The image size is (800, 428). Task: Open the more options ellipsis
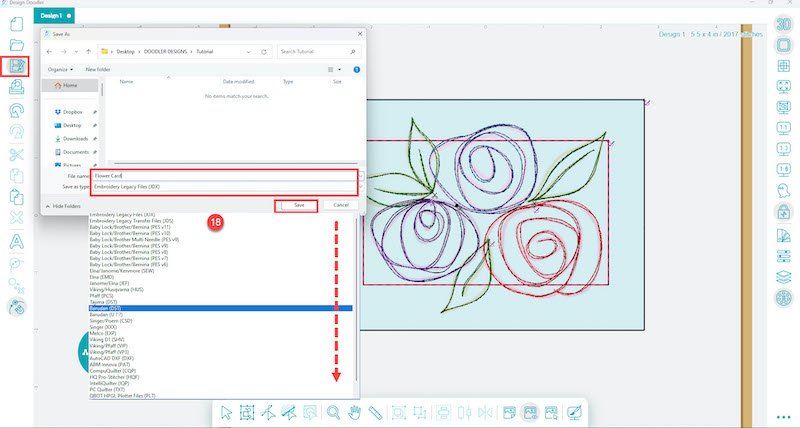pos(784,417)
